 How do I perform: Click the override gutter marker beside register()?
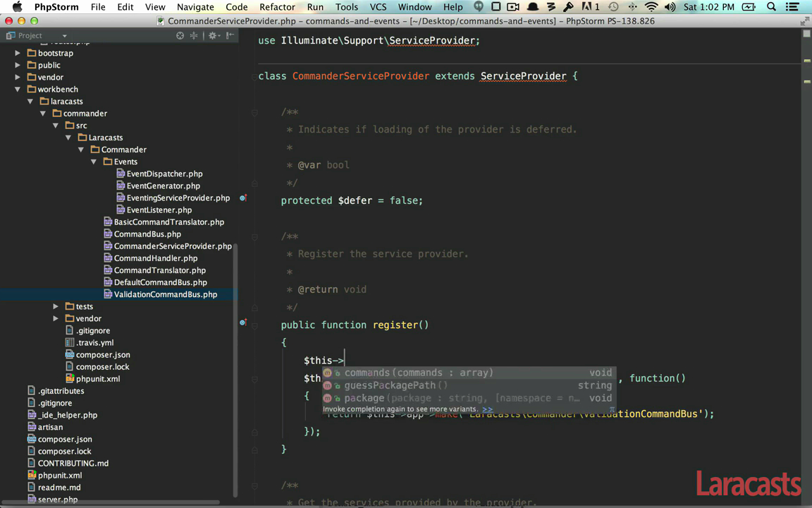243,322
